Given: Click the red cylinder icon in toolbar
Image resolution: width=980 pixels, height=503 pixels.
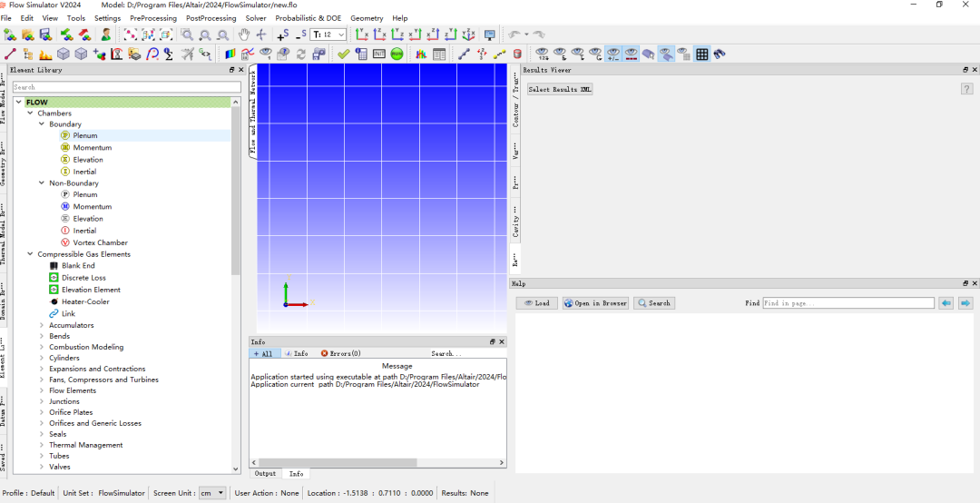Looking at the screenshot, I should click(x=517, y=54).
